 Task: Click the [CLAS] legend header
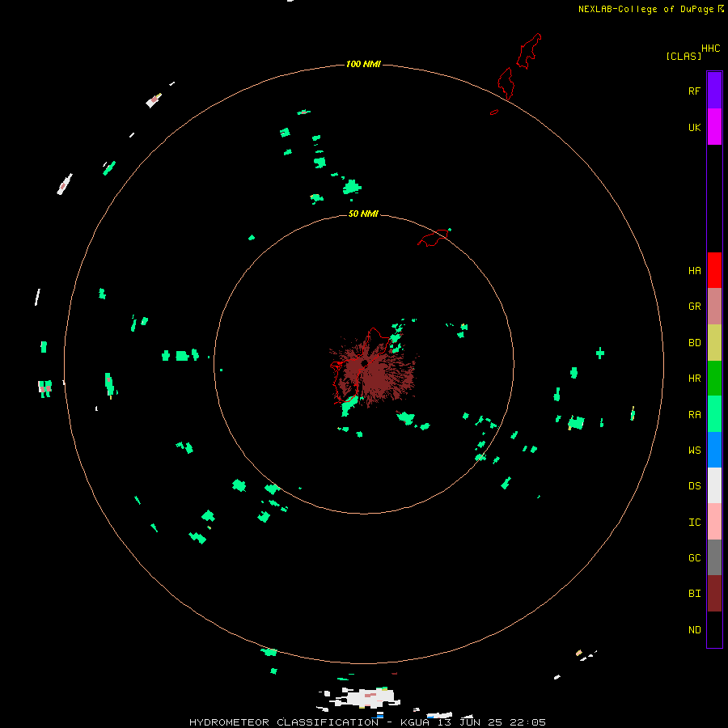(684, 56)
